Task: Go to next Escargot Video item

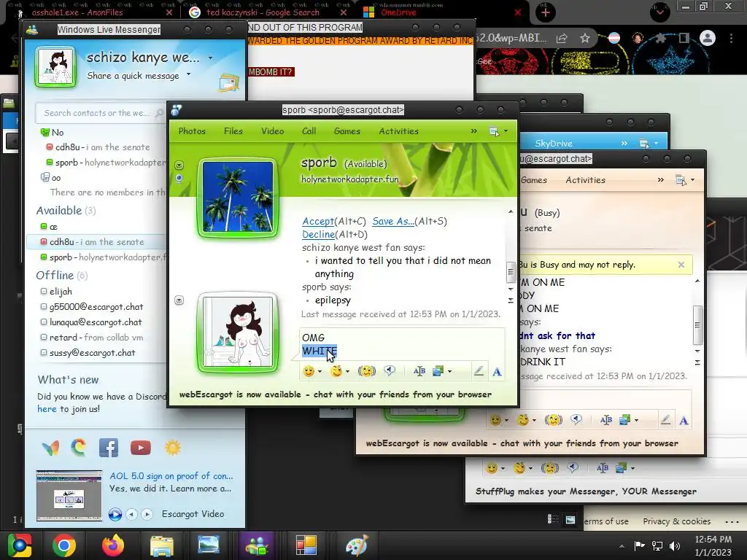Action: click(147, 514)
